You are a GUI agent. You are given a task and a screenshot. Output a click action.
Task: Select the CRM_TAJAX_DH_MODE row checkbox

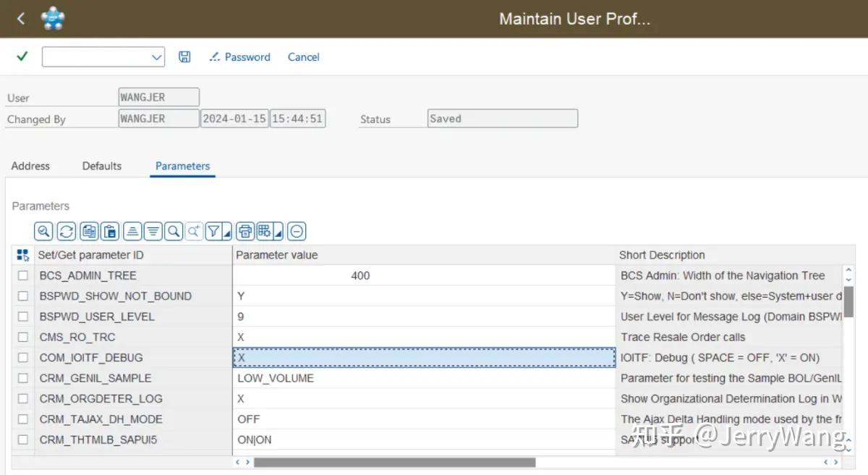coord(23,419)
